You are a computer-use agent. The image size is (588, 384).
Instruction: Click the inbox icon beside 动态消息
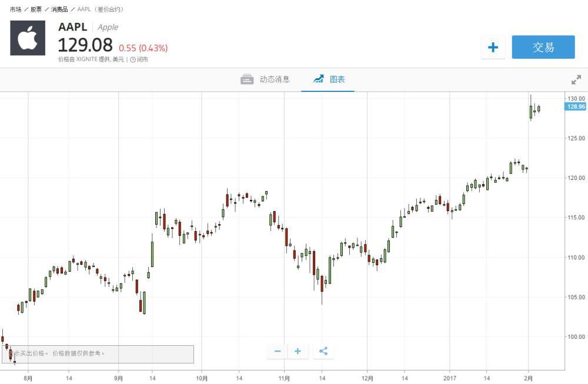[247, 79]
